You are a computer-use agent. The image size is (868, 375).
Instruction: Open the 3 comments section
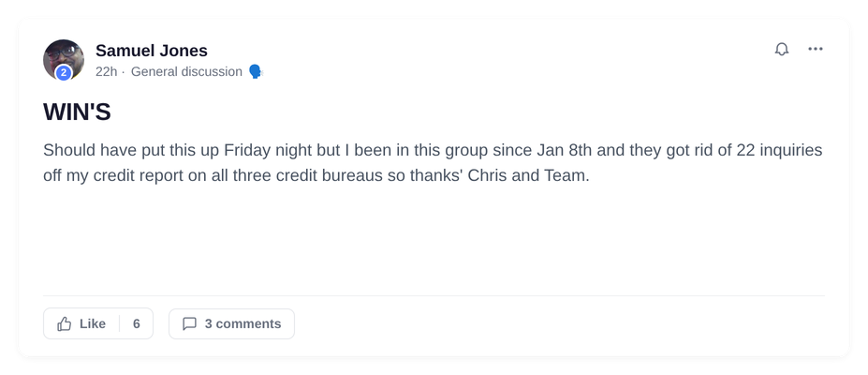click(x=231, y=324)
